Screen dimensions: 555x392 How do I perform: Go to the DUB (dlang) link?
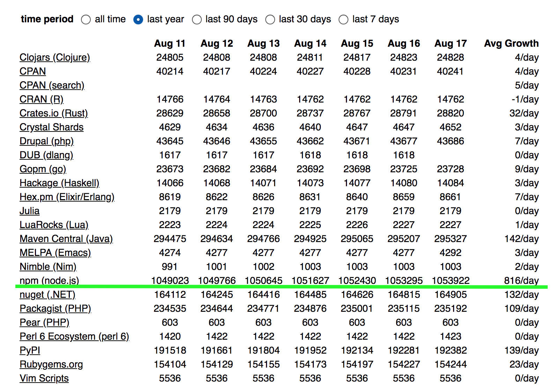[x=46, y=155]
